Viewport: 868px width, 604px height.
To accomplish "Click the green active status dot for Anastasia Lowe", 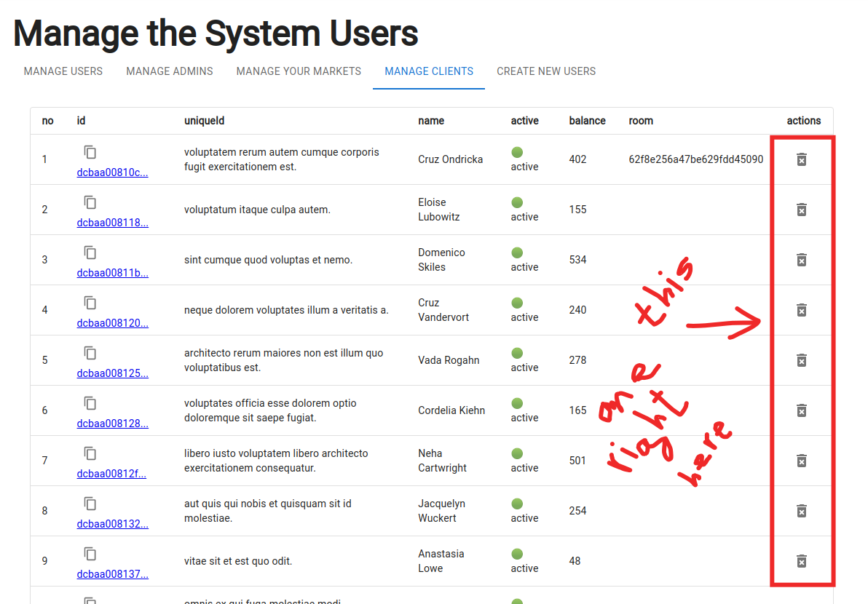I will [x=517, y=555].
